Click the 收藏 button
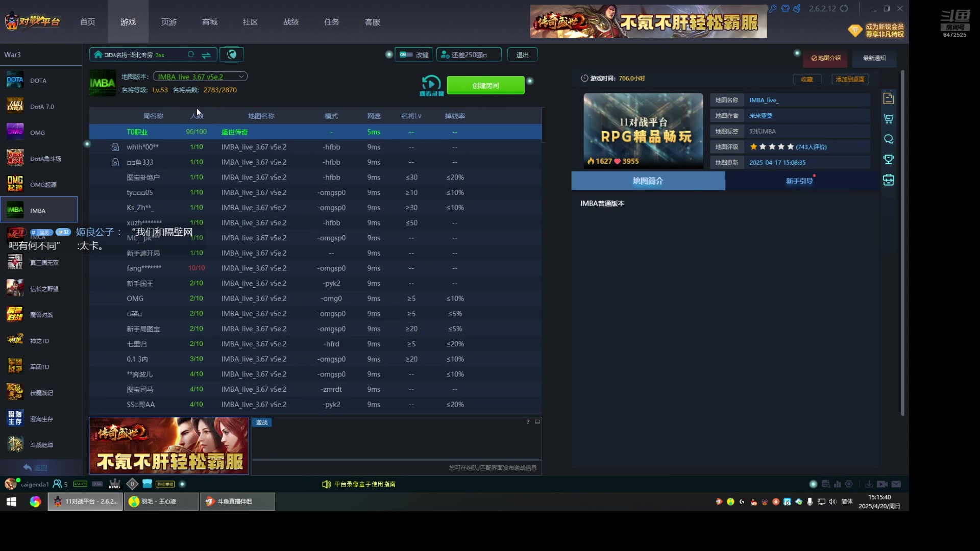 click(x=807, y=79)
